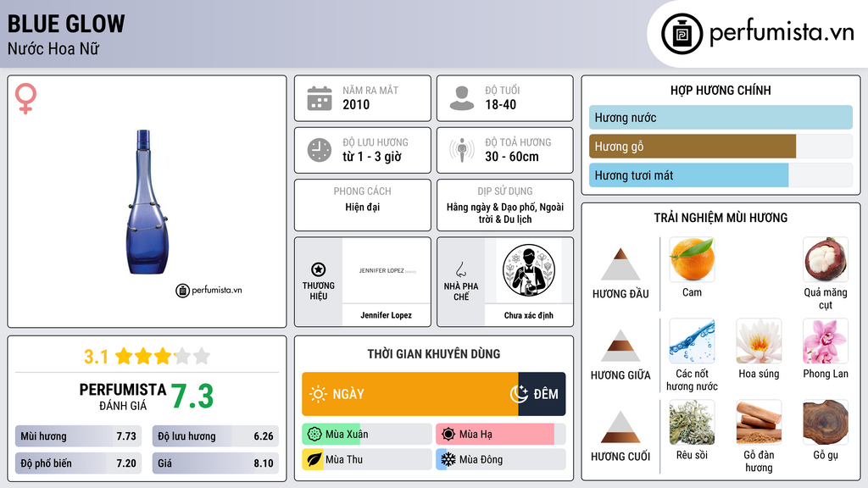Click the 'Nước Hoa Nữ' subtitle

(53, 48)
